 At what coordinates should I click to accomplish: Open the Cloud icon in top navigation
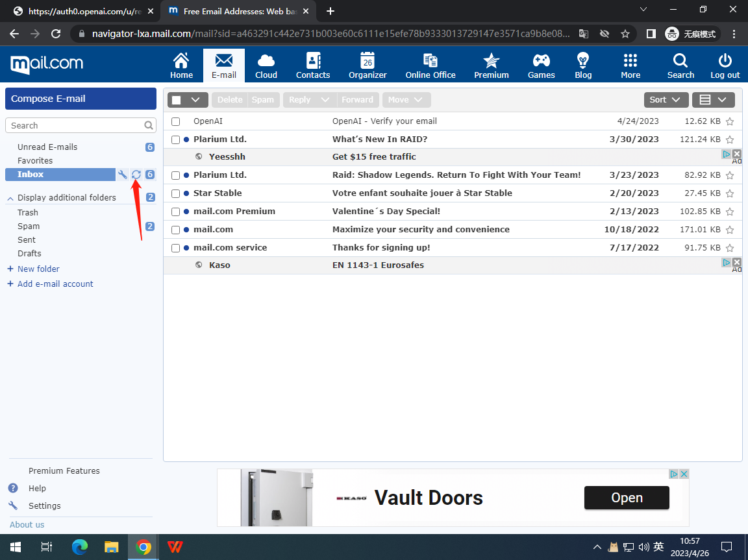point(266,61)
